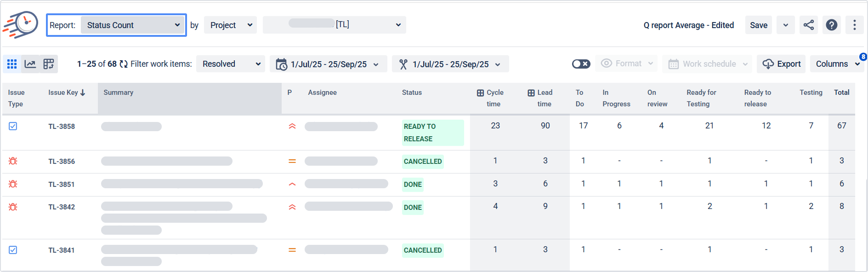Click the Cycle time column header
868x272 pixels.
(490, 98)
